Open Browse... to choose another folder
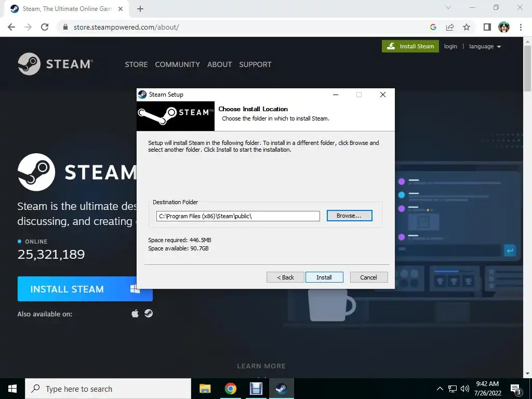532x399 pixels. pos(349,216)
